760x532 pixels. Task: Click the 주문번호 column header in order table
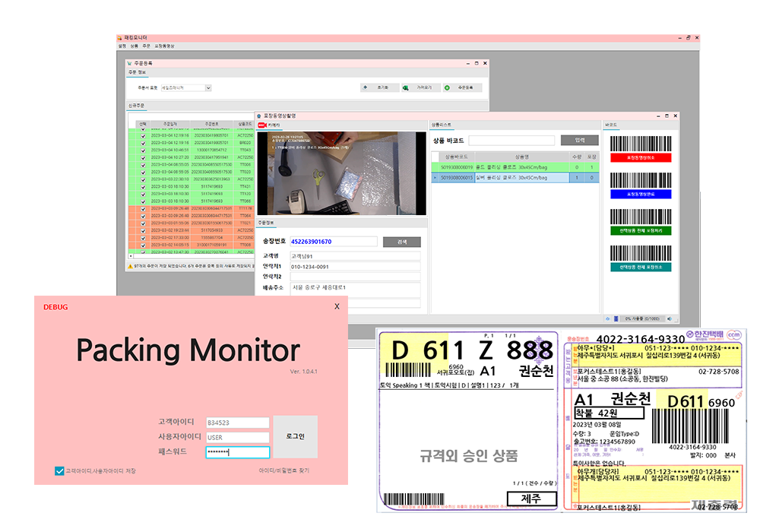211,124
